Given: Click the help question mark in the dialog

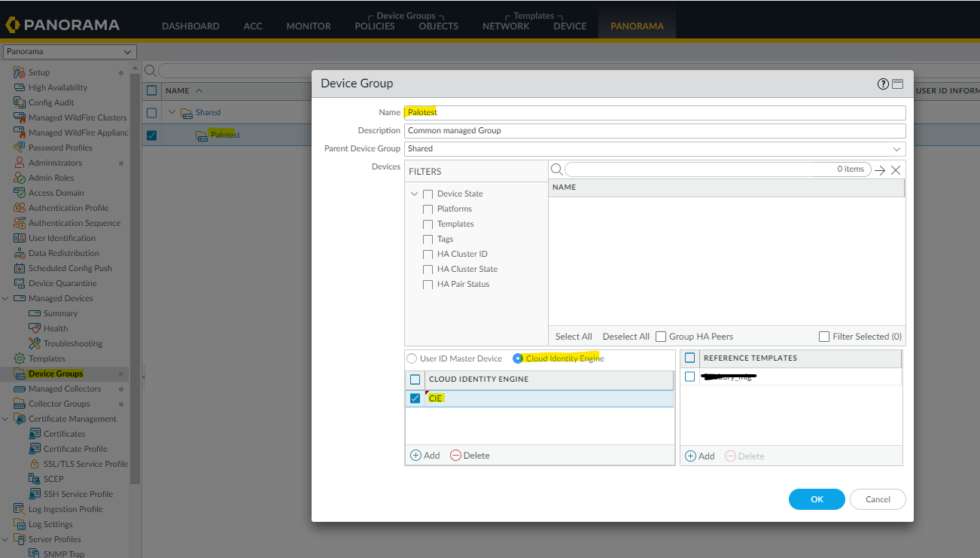Looking at the screenshot, I should tap(882, 84).
